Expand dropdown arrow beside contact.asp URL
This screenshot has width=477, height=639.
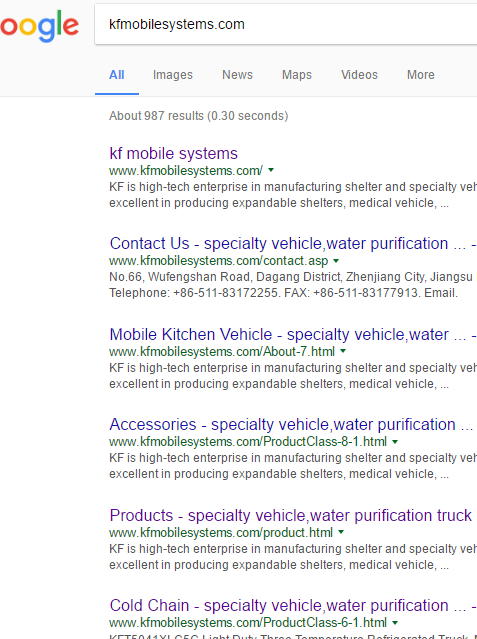click(x=336, y=261)
